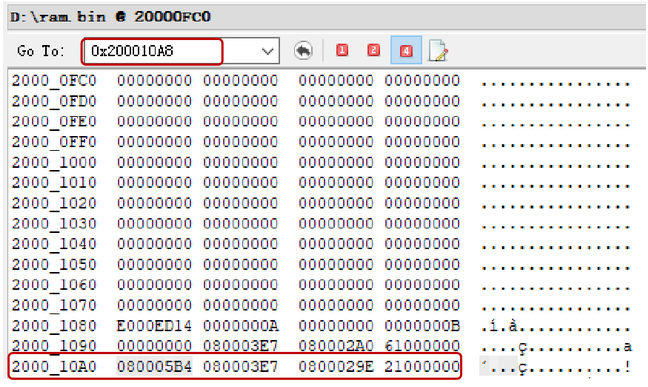Click the value E000ED14 at 2000_1080
648x387 pixels.
pos(154,326)
